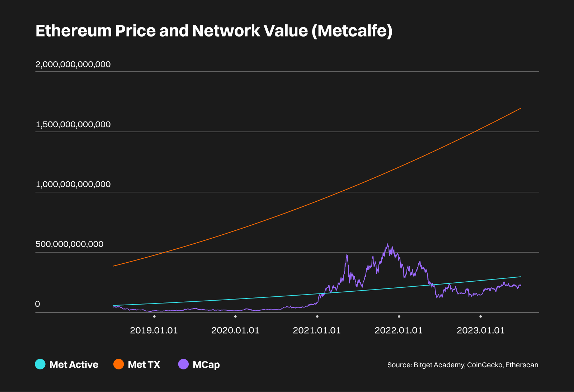574x392 pixels.
Task: Click the 2019.01.01 axis tick dot
Action: coord(154,316)
